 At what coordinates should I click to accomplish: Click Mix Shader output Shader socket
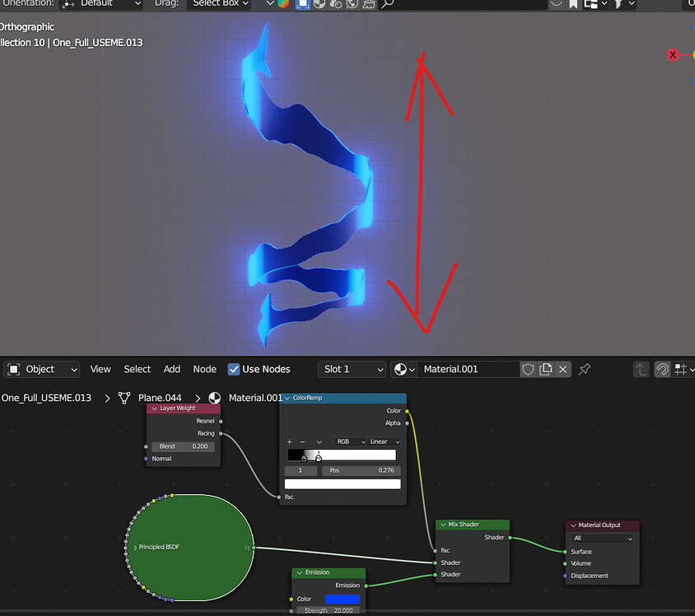pos(510,538)
